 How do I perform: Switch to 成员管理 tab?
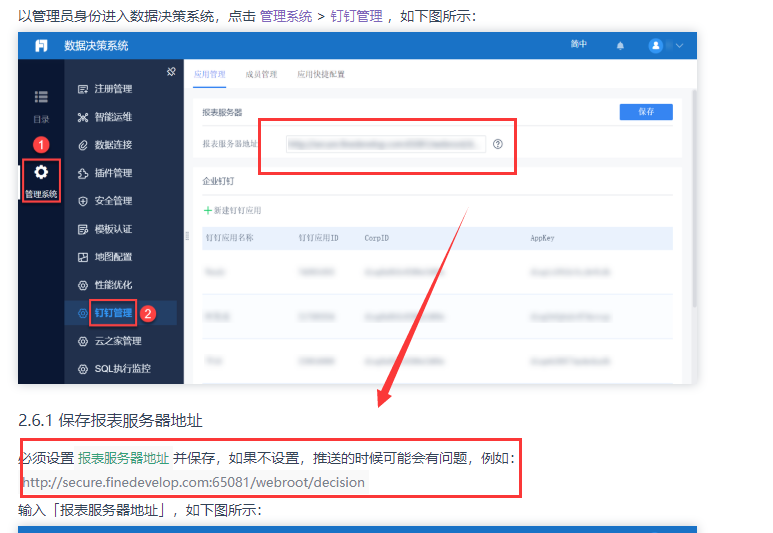coord(261,74)
